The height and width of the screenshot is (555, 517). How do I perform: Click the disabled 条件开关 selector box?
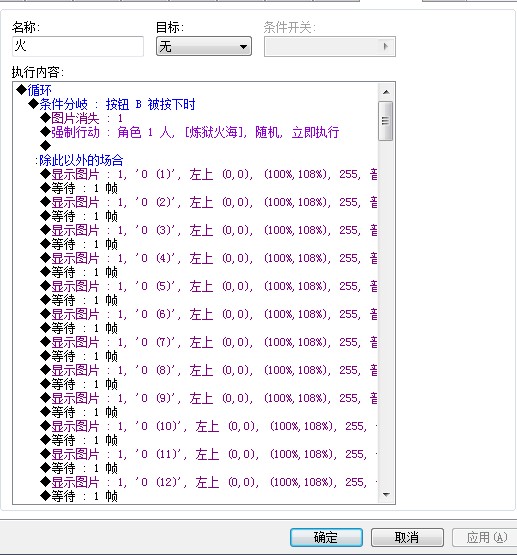tap(330, 46)
